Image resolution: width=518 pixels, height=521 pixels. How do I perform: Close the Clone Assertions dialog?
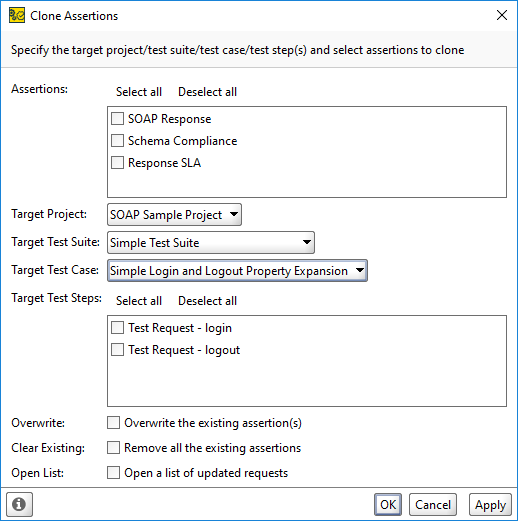tap(502, 15)
